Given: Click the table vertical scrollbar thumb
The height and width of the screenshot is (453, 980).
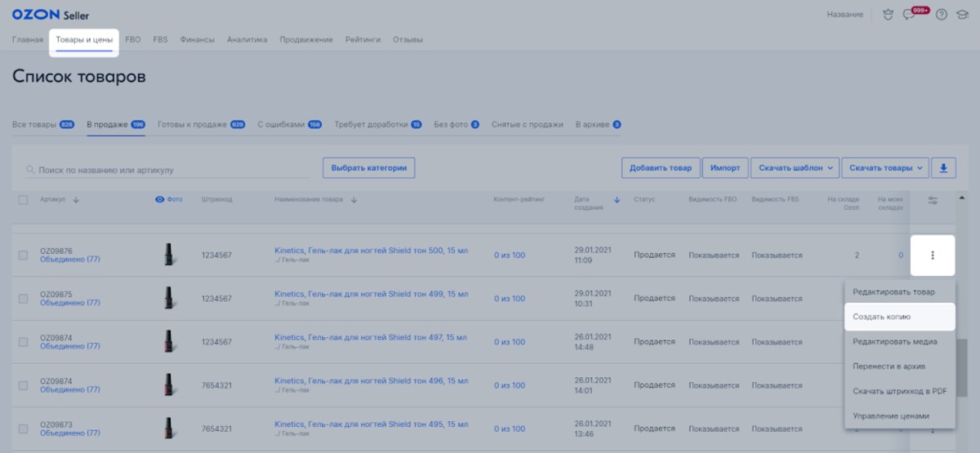Looking at the screenshot, I should tap(961, 367).
